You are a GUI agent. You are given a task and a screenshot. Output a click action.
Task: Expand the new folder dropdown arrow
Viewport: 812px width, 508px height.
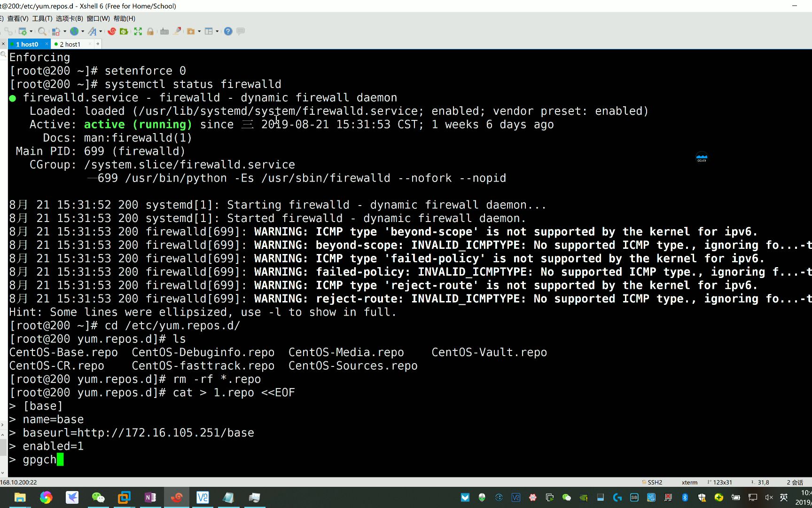[199, 32]
